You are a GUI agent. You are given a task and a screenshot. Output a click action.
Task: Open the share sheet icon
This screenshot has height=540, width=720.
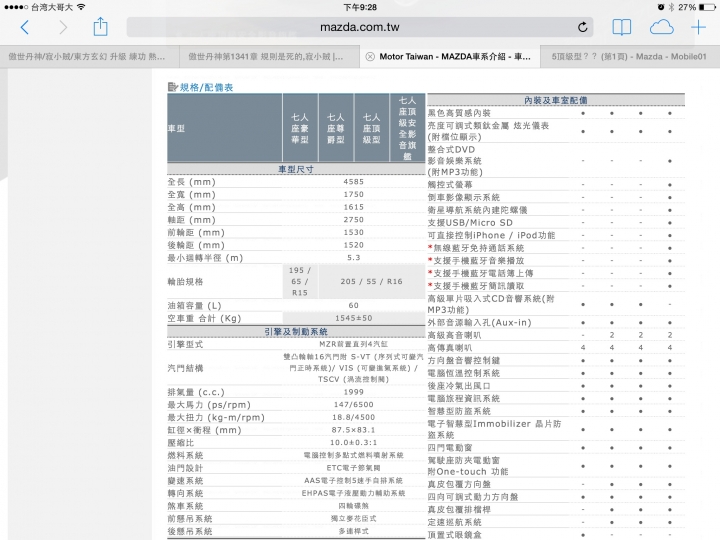click(101, 26)
